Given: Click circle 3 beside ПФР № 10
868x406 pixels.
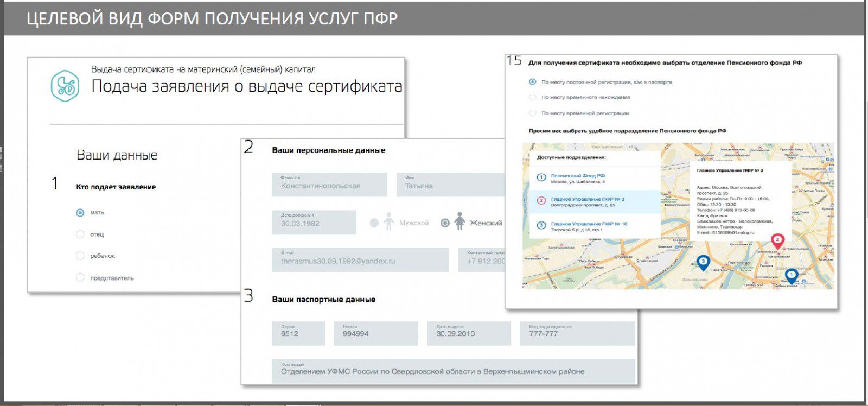Looking at the screenshot, I should 541,225.
